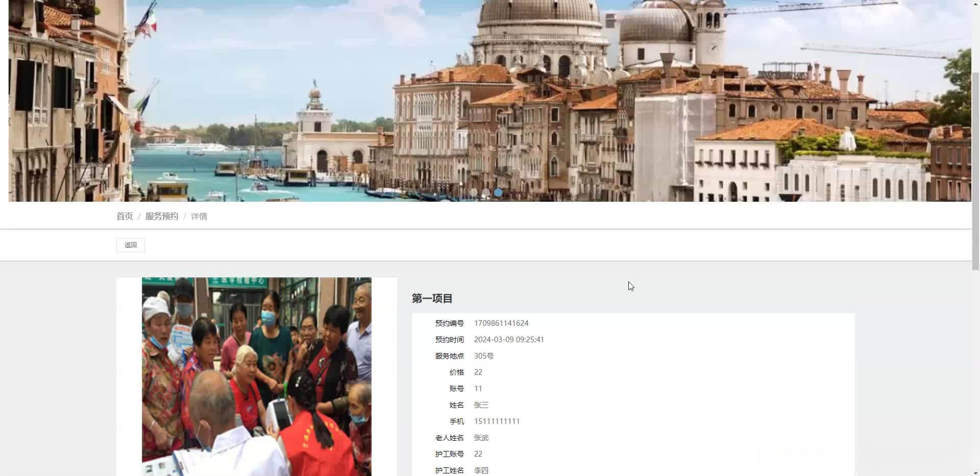Select the 价格 value 22
Image resolution: width=980 pixels, height=476 pixels.
point(478,372)
